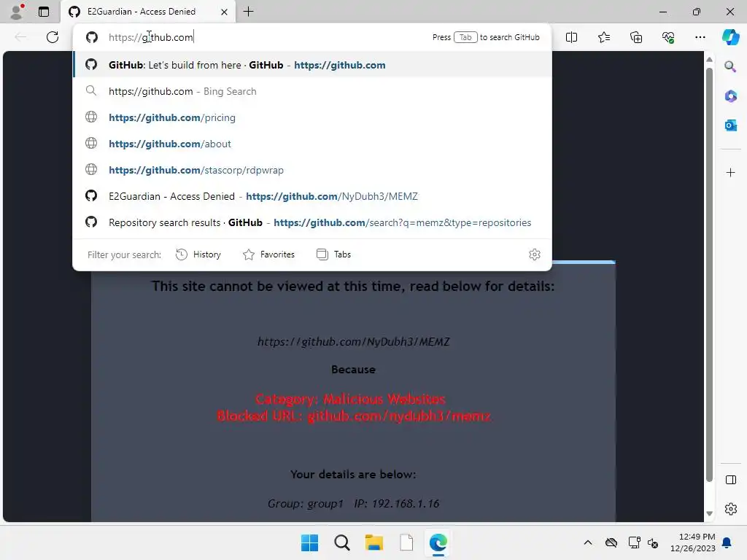Image resolution: width=747 pixels, height=560 pixels.
Task: Refresh the current page
Action: pos(53,37)
